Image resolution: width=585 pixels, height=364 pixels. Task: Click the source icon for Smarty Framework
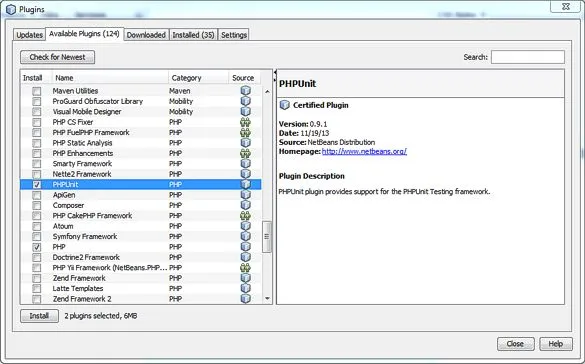coord(245,164)
